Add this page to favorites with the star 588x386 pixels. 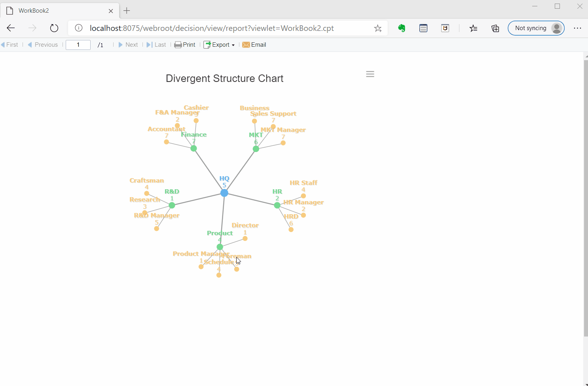tap(378, 28)
